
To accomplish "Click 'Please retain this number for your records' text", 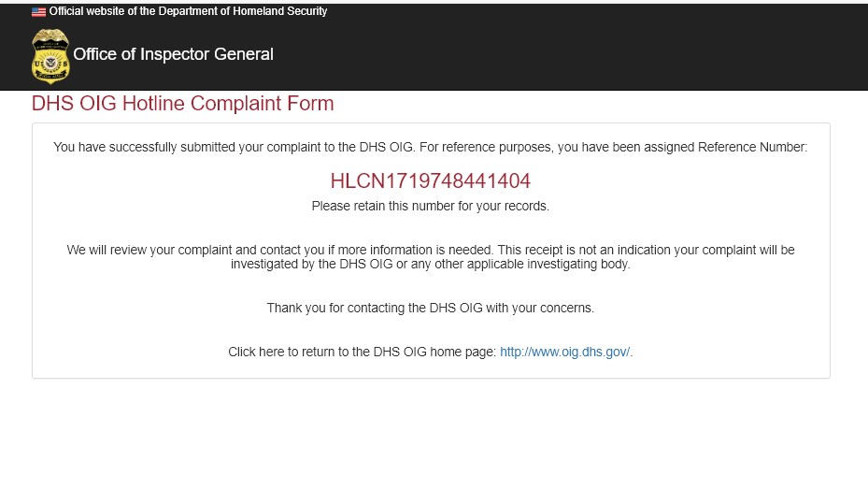I will point(431,206).
